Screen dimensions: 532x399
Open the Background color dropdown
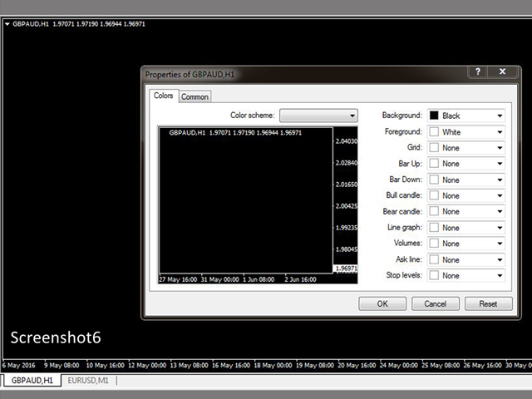click(x=465, y=116)
